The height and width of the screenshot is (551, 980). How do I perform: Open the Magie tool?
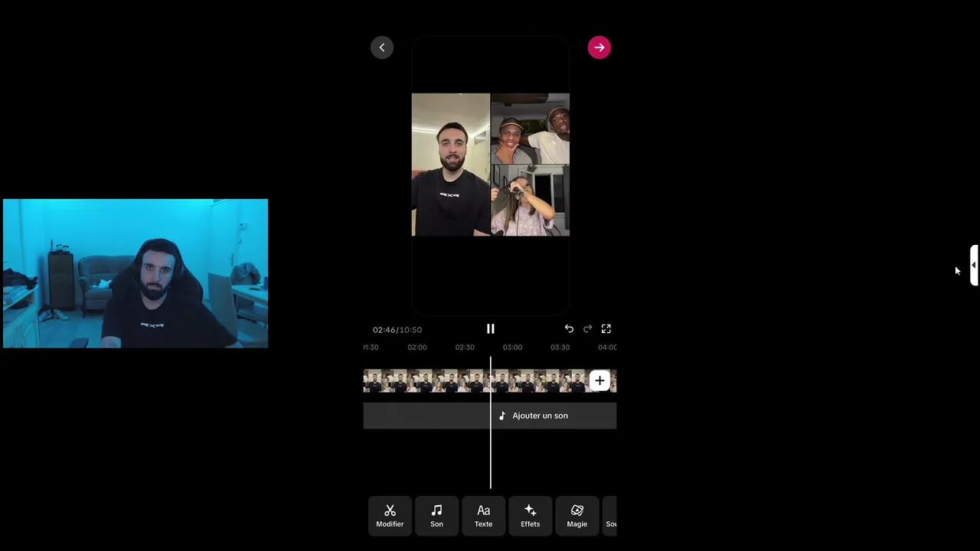pos(577,516)
